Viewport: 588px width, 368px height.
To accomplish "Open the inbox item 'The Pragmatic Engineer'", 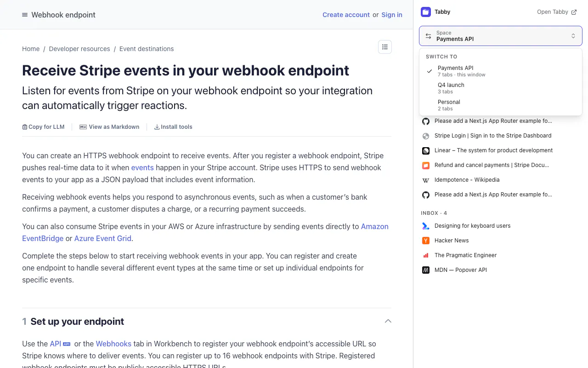I will (x=501, y=255).
